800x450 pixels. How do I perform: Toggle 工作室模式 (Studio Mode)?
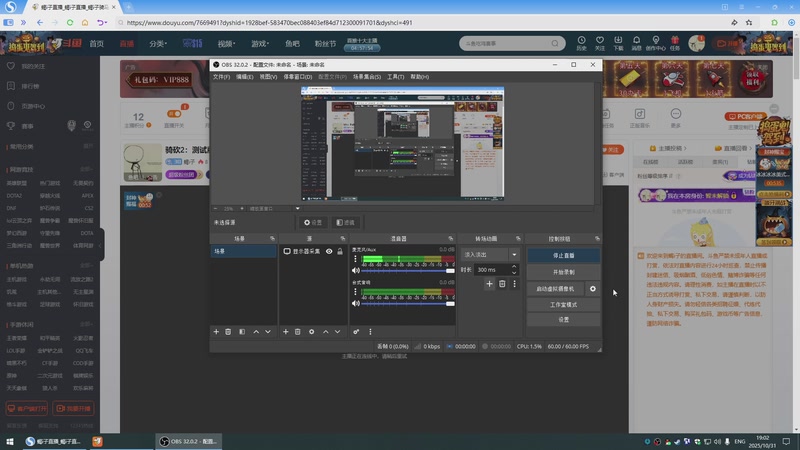[x=564, y=304]
